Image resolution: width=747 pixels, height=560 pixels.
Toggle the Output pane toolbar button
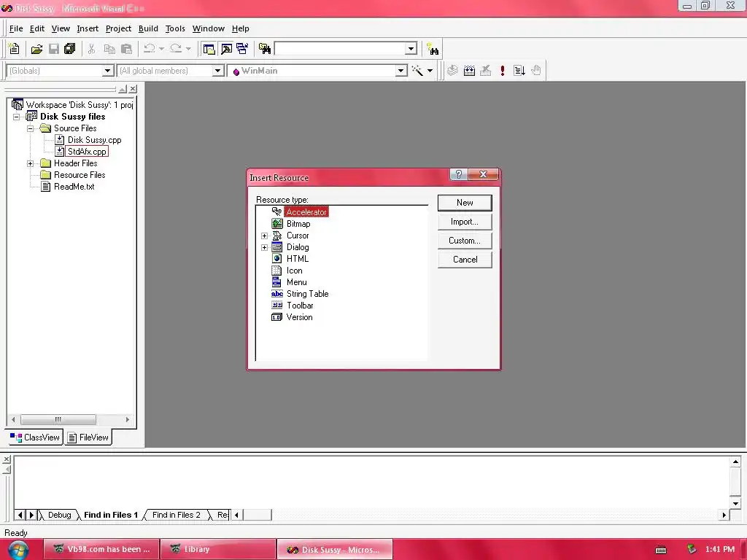226,49
